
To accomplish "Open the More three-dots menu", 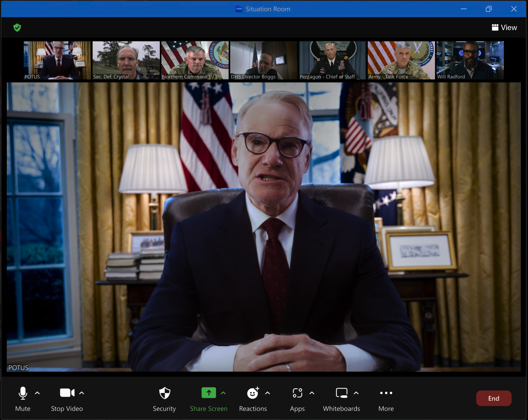I will coord(386,399).
